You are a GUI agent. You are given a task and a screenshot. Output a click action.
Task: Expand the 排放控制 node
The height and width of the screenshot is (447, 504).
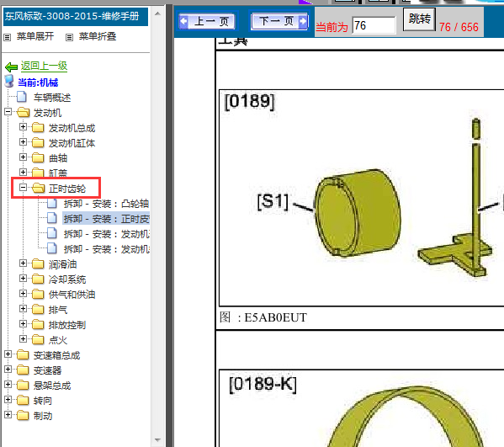[x=23, y=324]
